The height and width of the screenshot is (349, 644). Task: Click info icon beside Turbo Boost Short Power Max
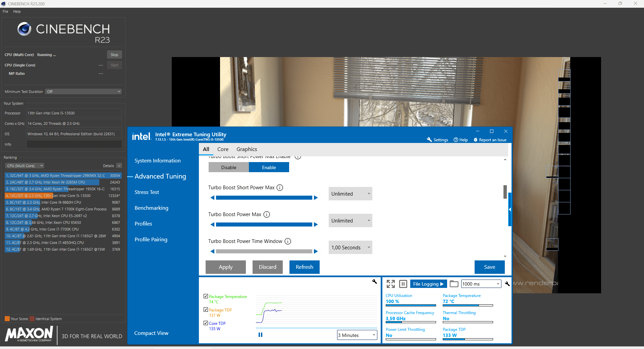280,188
